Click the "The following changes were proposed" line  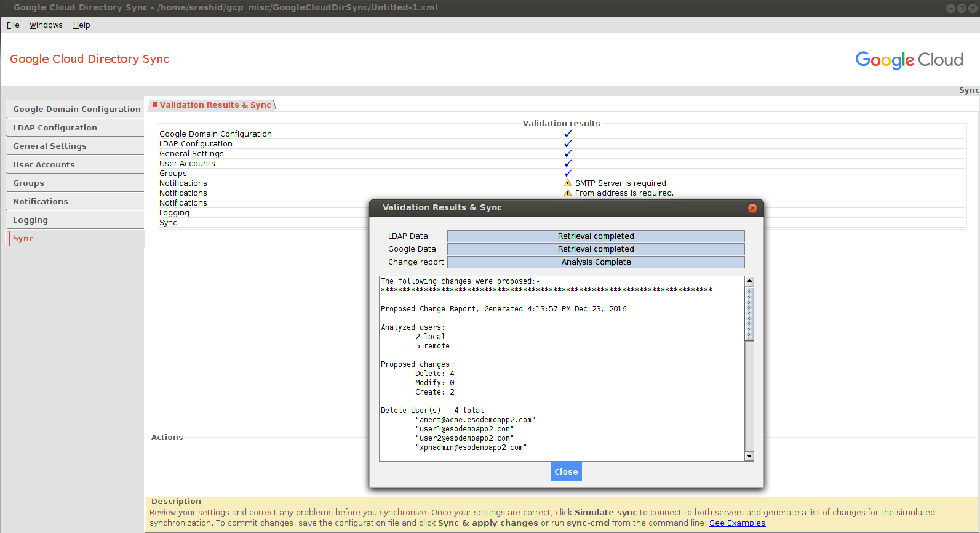460,281
